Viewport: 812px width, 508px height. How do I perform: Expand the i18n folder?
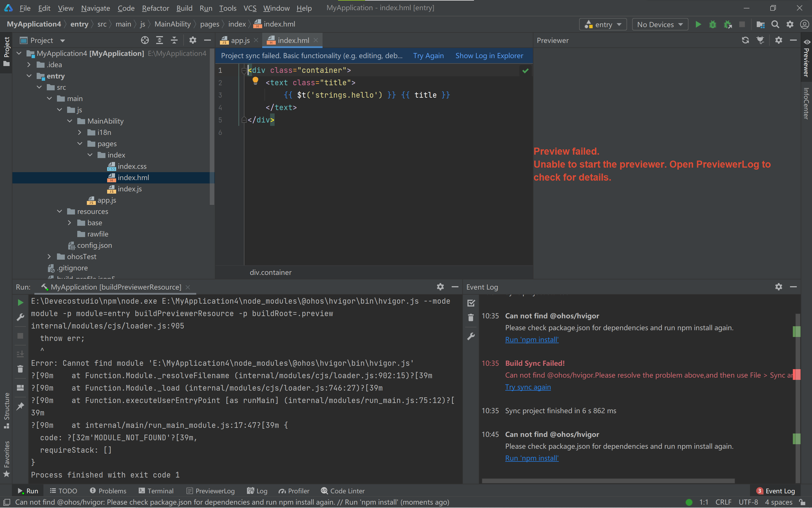pos(80,132)
